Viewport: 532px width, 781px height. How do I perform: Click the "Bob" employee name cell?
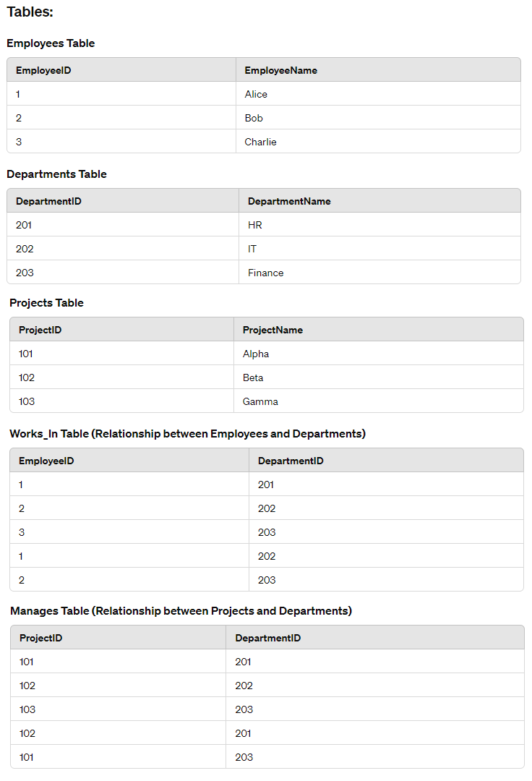point(254,118)
